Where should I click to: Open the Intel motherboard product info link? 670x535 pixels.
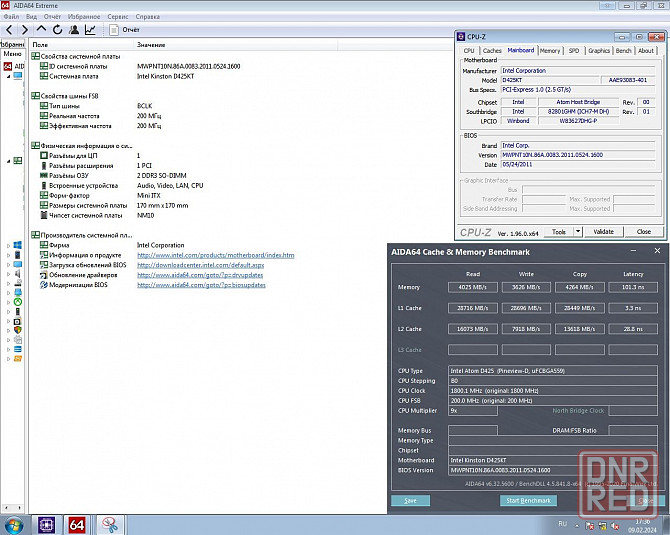click(x=215, y=255)
